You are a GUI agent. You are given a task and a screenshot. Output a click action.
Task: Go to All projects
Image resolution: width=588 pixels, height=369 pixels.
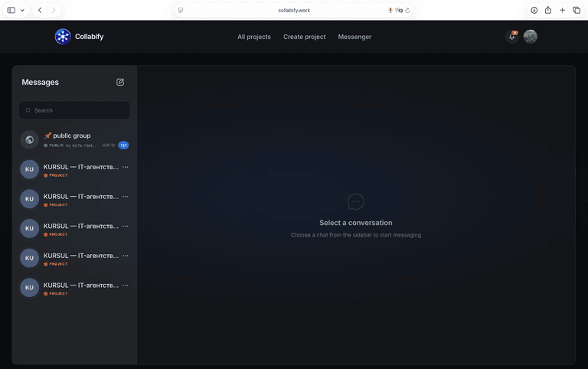click(x=254, y=37)
